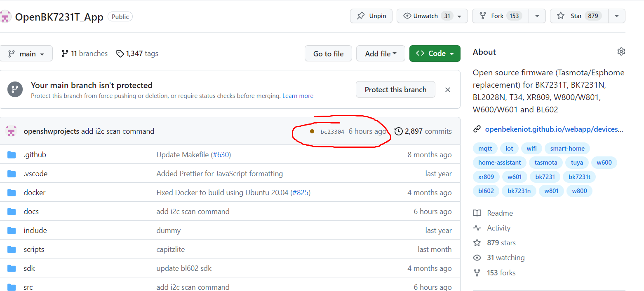This screenshot has width=644, height=291.
Task: Click the docs folder icon
Action: click(x=12, y=212)
